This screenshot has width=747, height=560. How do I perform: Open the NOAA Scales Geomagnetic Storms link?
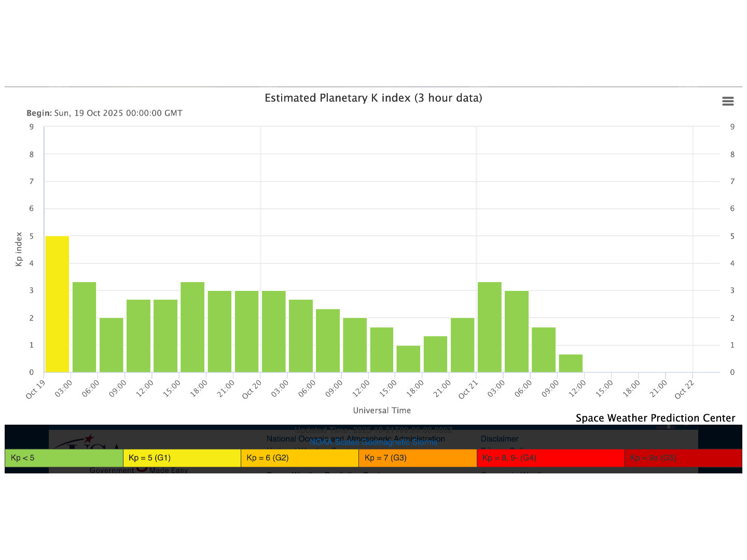[x=373, y=442]
